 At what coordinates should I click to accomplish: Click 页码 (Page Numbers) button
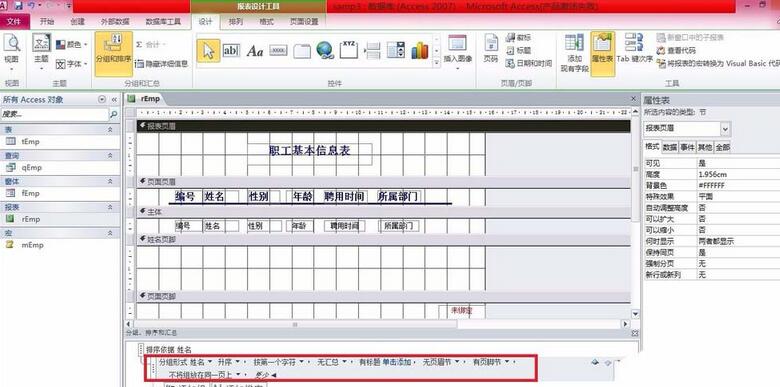pos(491,49)
